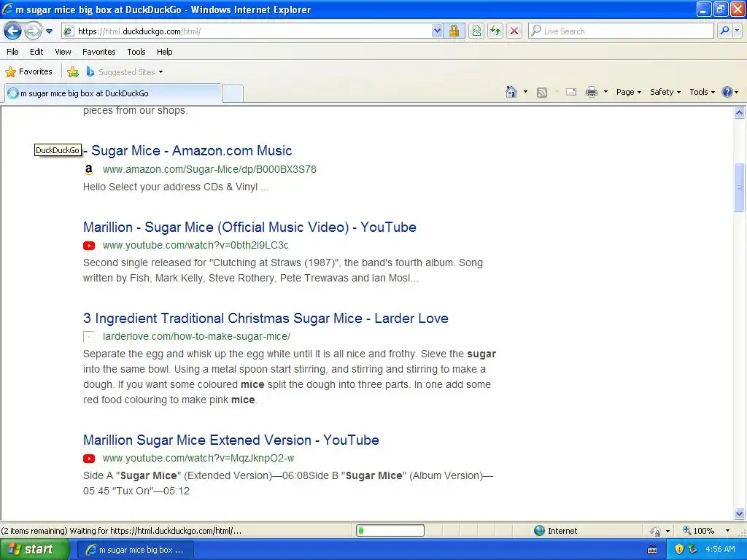Click the Compatibility View icon
The image size is (747, 560).
click(476, 31)
